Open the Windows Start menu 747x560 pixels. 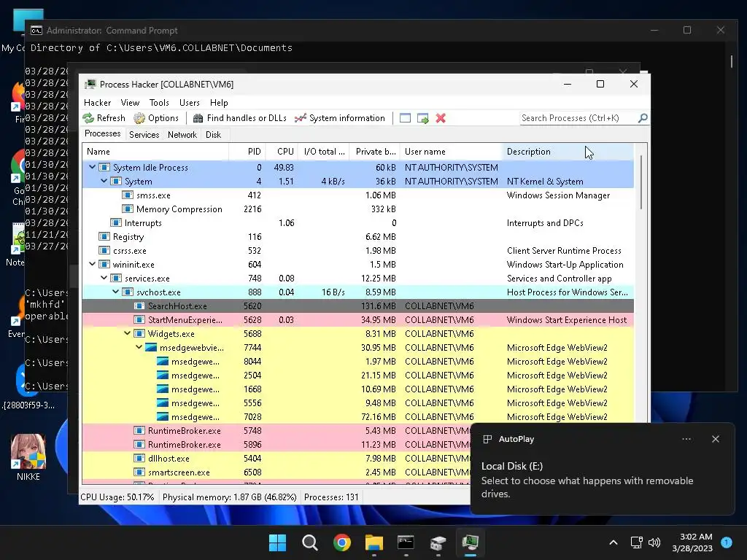click(277, 542)
